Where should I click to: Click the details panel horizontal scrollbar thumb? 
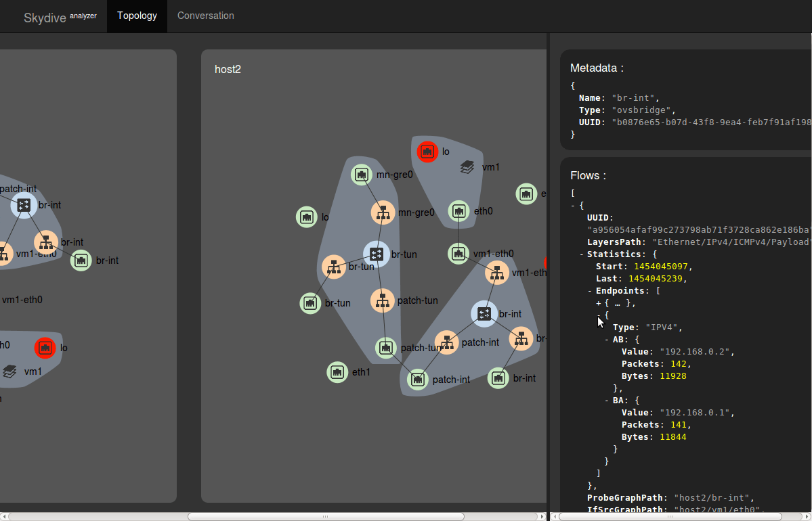click(670, 516)
